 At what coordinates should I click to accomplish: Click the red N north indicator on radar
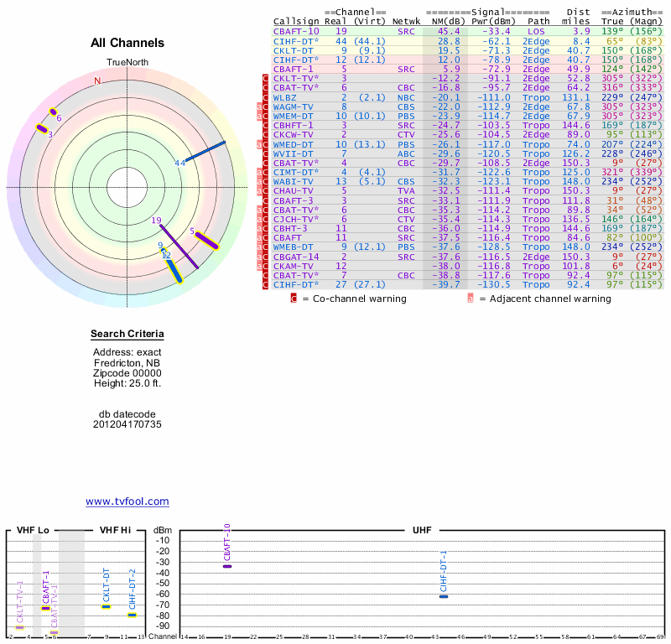[x=97, y=80]
